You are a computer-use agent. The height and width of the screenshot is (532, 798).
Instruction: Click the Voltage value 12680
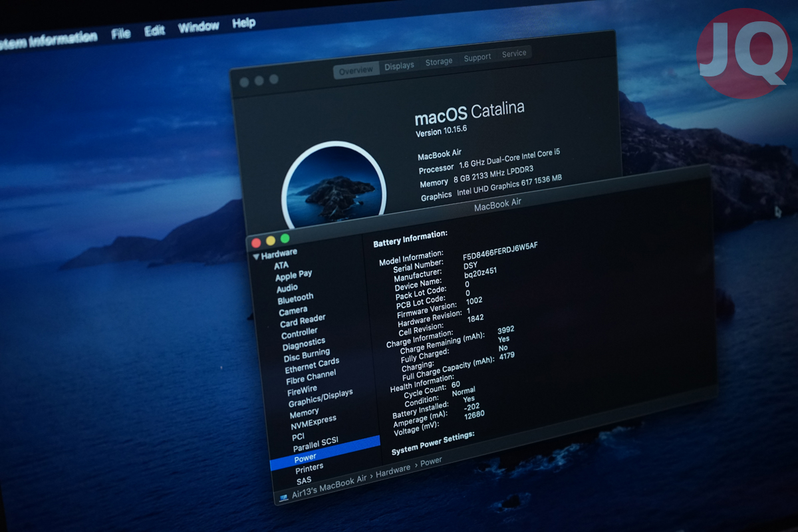click(475, 414)
